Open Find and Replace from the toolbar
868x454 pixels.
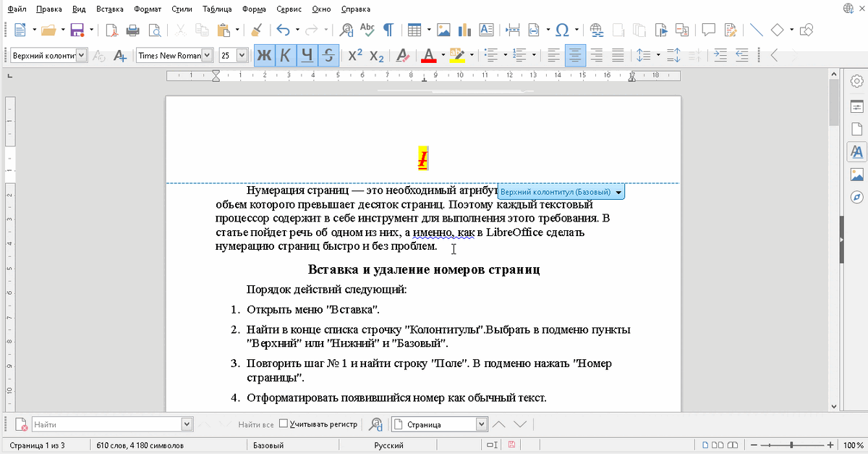(346, 30)
